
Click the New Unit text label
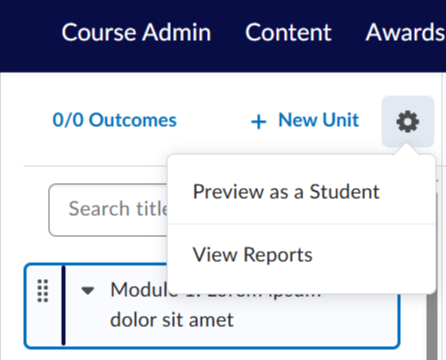coord(319,120)
